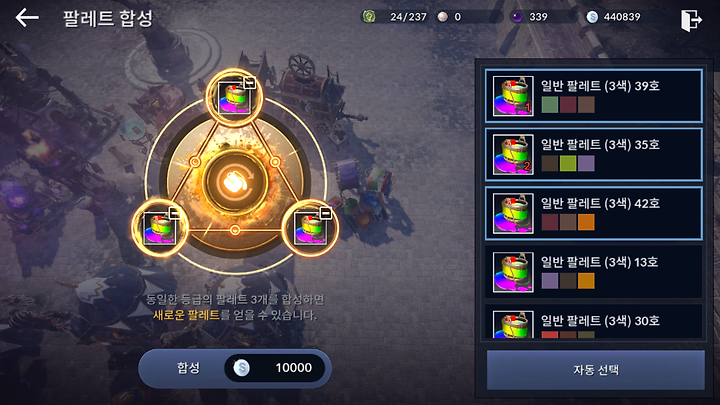The height and width of the screenshot is (405, 720).
Task: Click the exit door icon
Action: click(x=692, y=20)
